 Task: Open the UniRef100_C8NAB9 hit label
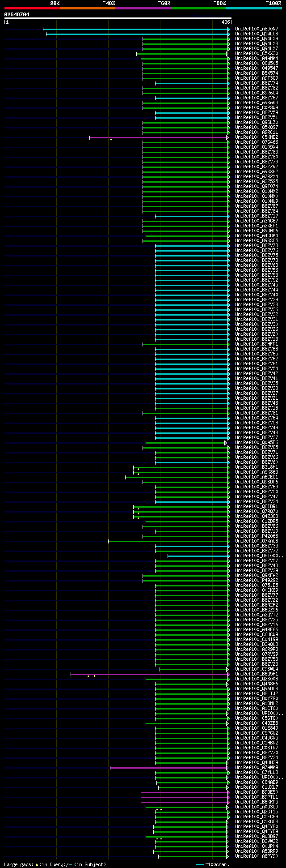pyautogui.click(x=257, y=782)
